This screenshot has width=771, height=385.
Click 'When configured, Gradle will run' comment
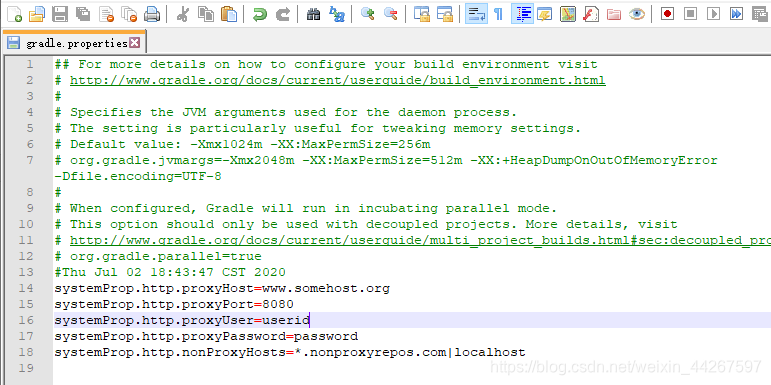[306, 208]
